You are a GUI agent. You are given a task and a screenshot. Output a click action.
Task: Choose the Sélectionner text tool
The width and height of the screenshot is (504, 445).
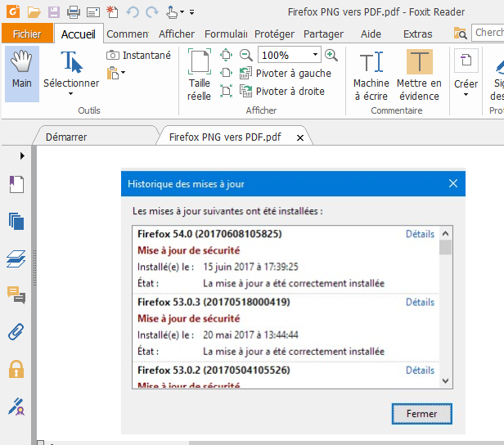[x=71, y=69]
